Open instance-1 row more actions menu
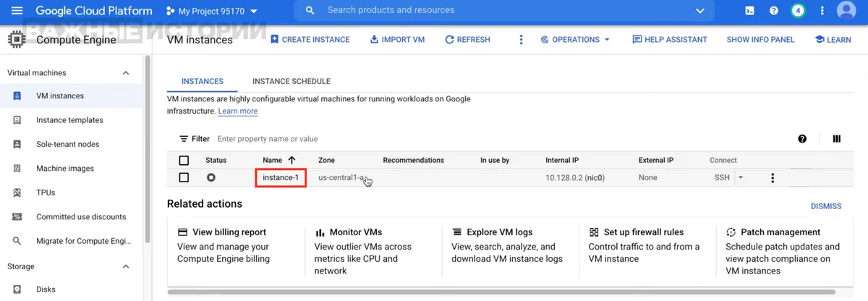 (773, 178)
